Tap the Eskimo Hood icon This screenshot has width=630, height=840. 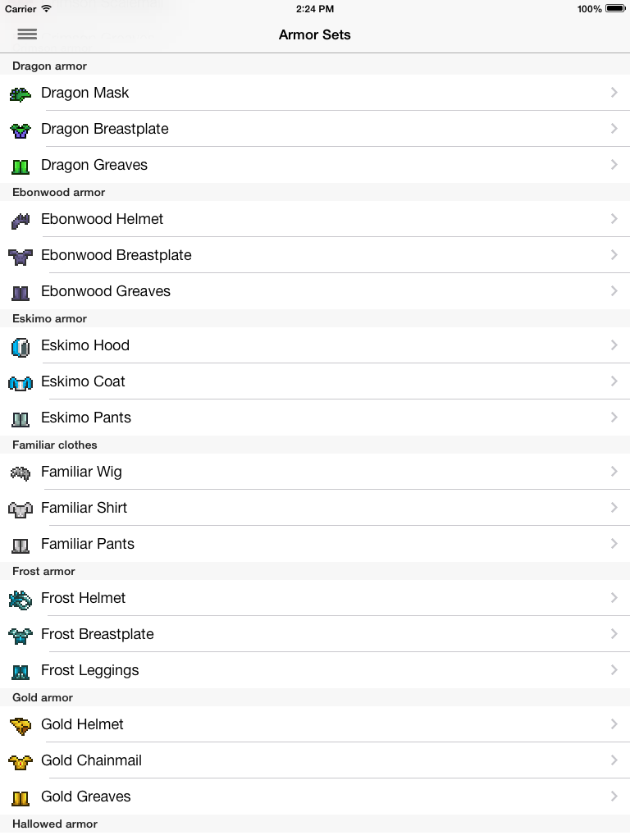(21, 346)
